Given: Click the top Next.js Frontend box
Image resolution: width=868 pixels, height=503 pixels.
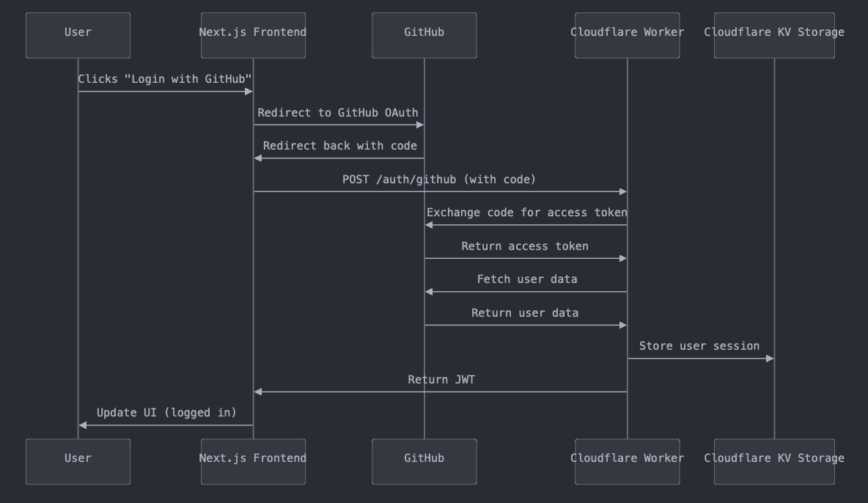Looking at the screenshot, I should (x=253, y=35).
